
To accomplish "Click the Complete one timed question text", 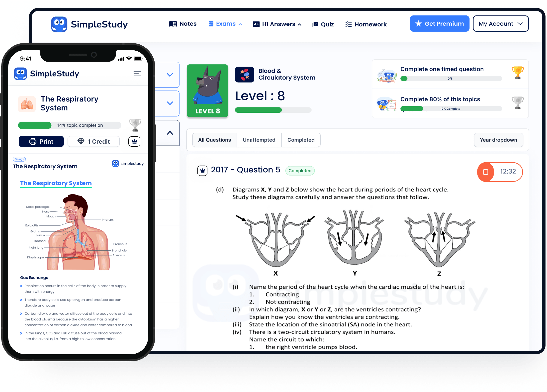I will [x=442, y=69].
